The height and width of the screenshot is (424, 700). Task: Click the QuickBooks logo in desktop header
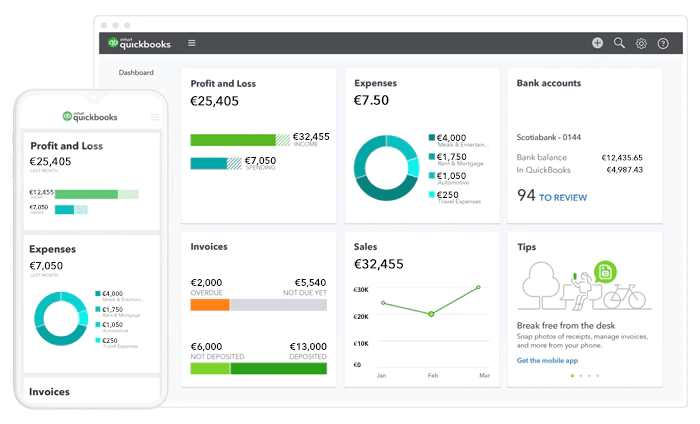[x=139, y=43]
